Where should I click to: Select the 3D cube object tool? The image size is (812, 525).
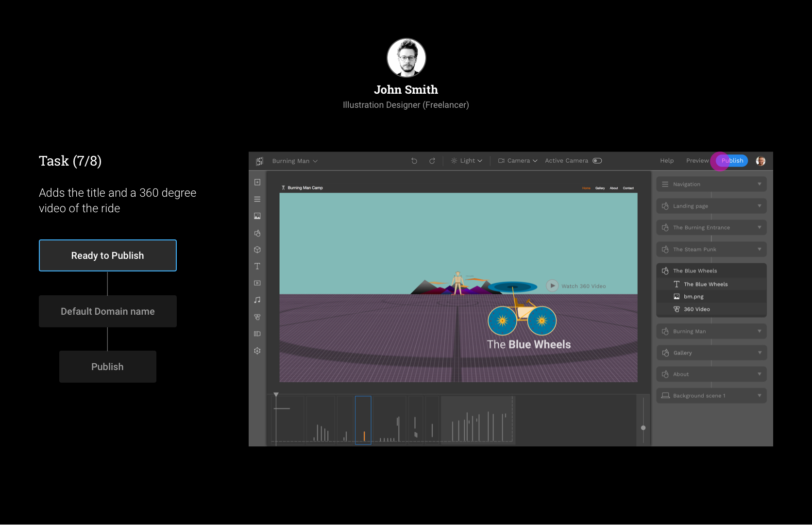pos(257,250)
